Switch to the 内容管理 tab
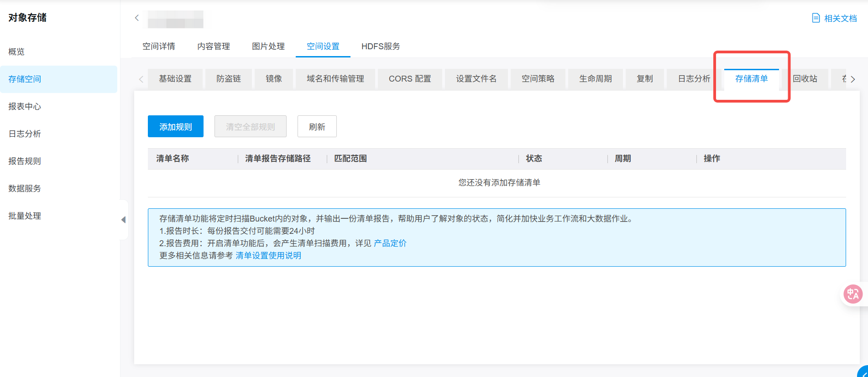This screenshot has height=377, width=868. [x=213, y=46]
